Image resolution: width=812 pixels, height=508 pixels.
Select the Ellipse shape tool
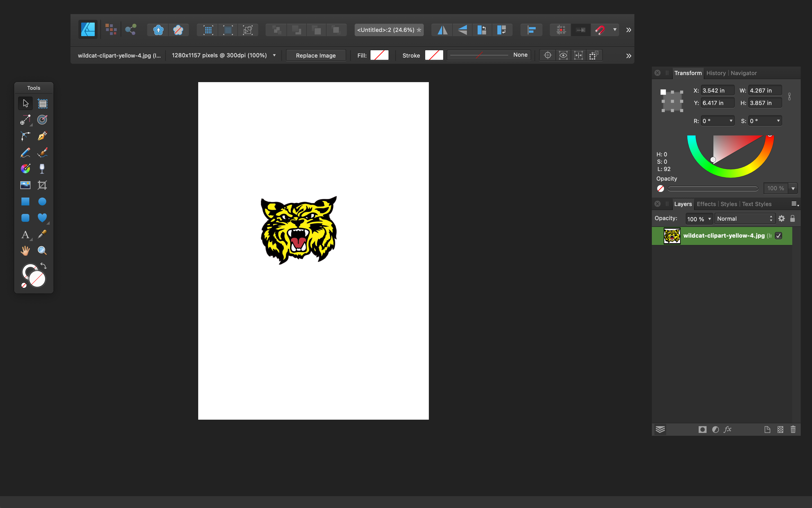coord(42,202)
